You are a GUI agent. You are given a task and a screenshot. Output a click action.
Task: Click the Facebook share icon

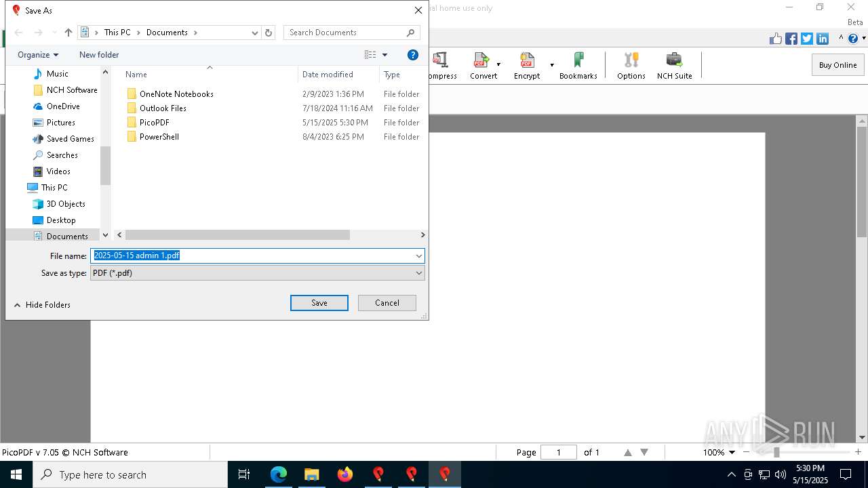pyautogui.click(x=791, y=39)
